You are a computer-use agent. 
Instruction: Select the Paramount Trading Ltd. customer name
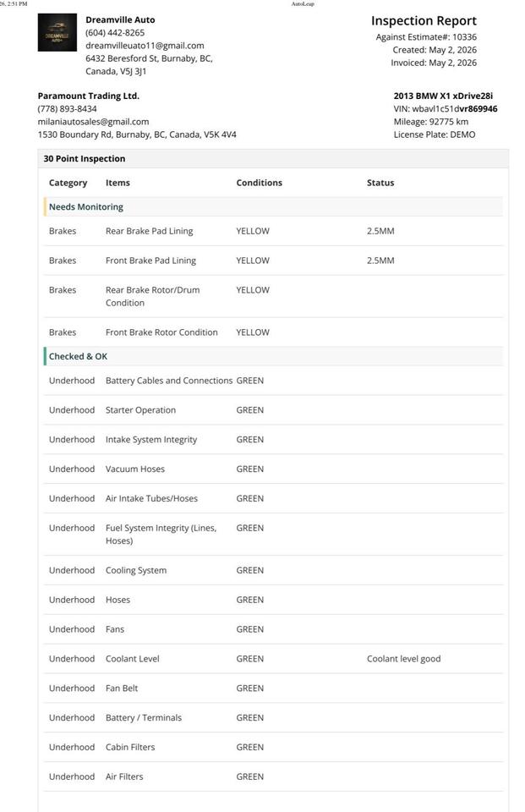click(89, 96)
